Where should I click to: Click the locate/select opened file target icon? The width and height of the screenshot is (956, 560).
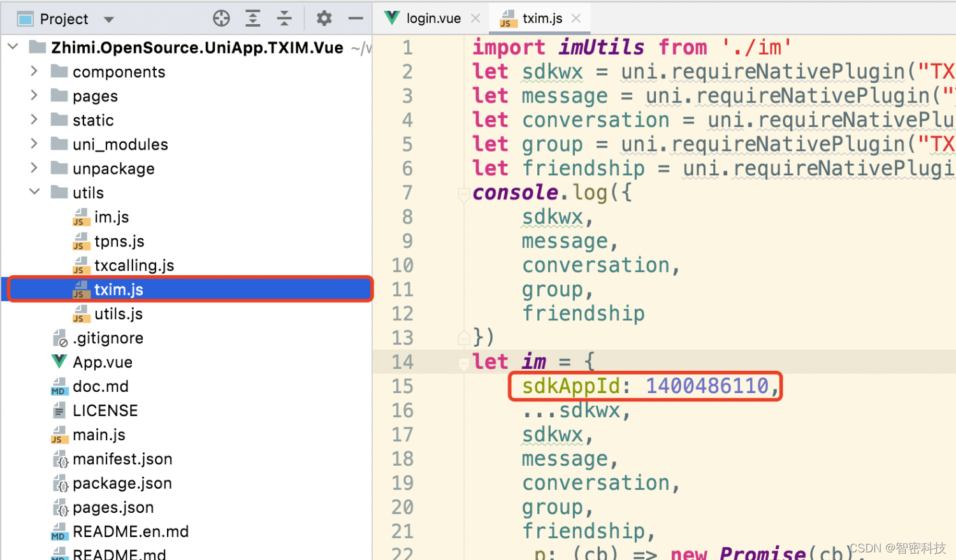[221, 18]
